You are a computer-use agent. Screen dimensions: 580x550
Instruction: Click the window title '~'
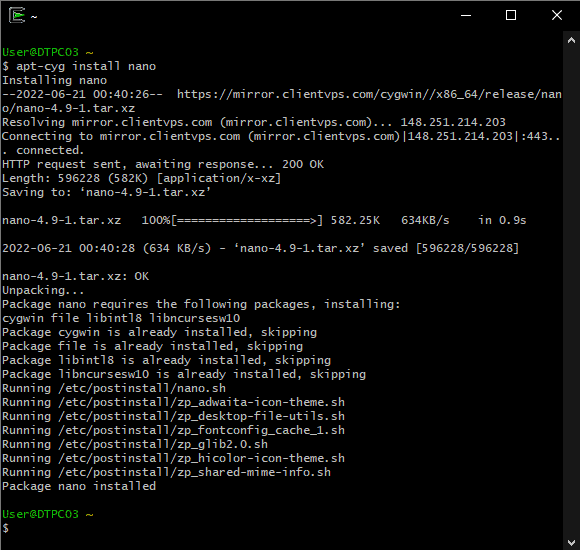34,17
